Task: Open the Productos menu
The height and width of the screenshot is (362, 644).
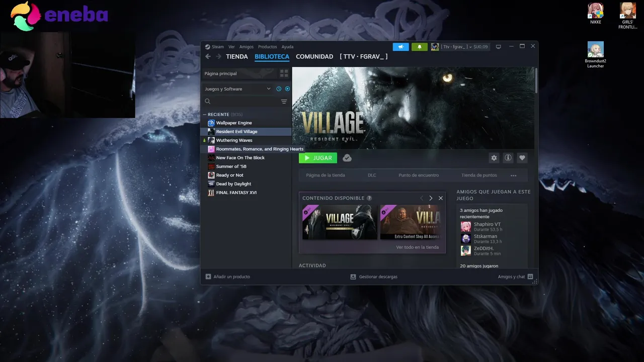Action: coord(267,47)
